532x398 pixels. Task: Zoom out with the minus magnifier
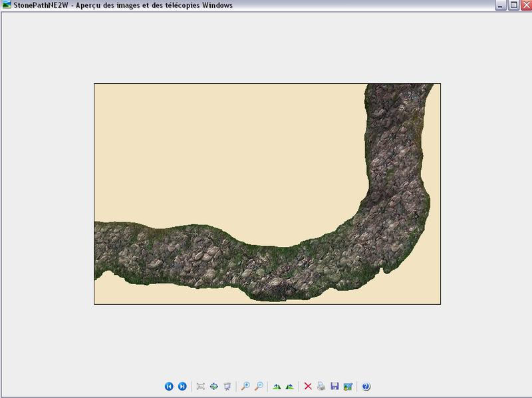point(259,386)
